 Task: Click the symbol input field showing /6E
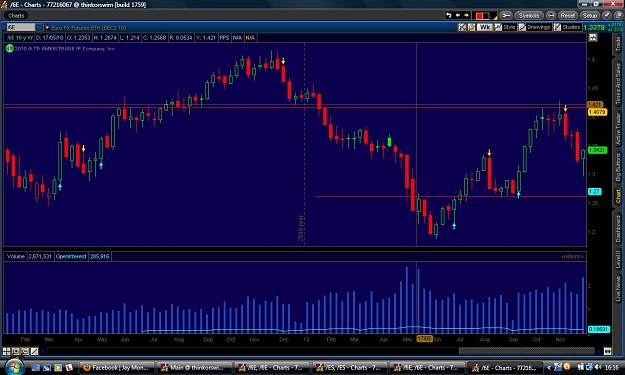[x=21, y=27]
